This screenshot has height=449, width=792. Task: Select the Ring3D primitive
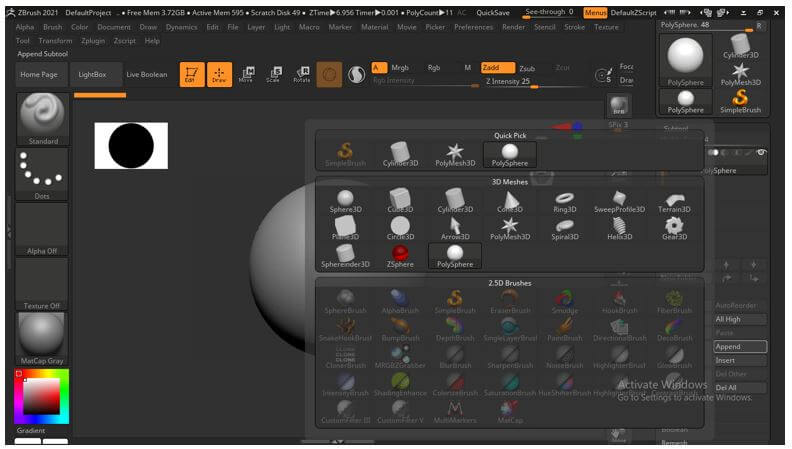(565, 202)
